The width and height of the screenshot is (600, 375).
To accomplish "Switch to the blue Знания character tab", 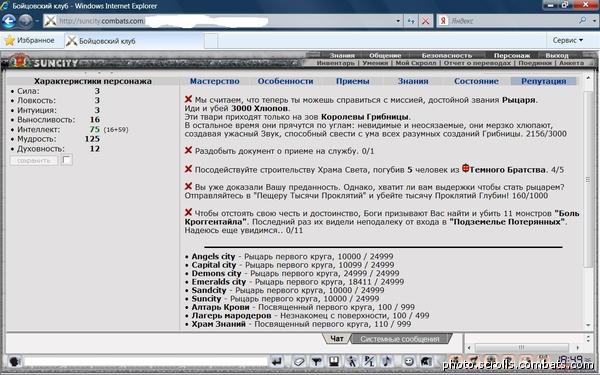I will pyautogui.click(x=413, y=81).
